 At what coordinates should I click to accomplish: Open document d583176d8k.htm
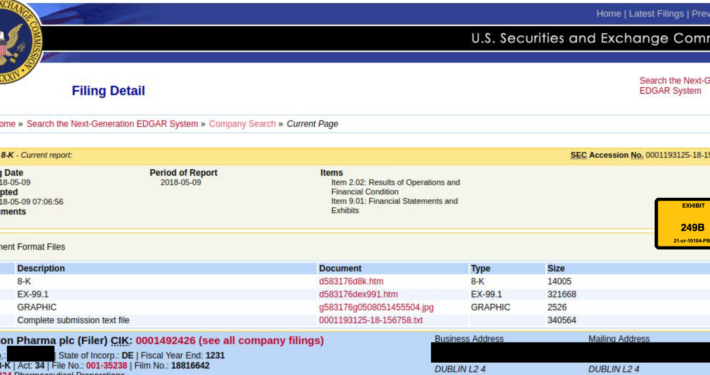coord(351,281)
